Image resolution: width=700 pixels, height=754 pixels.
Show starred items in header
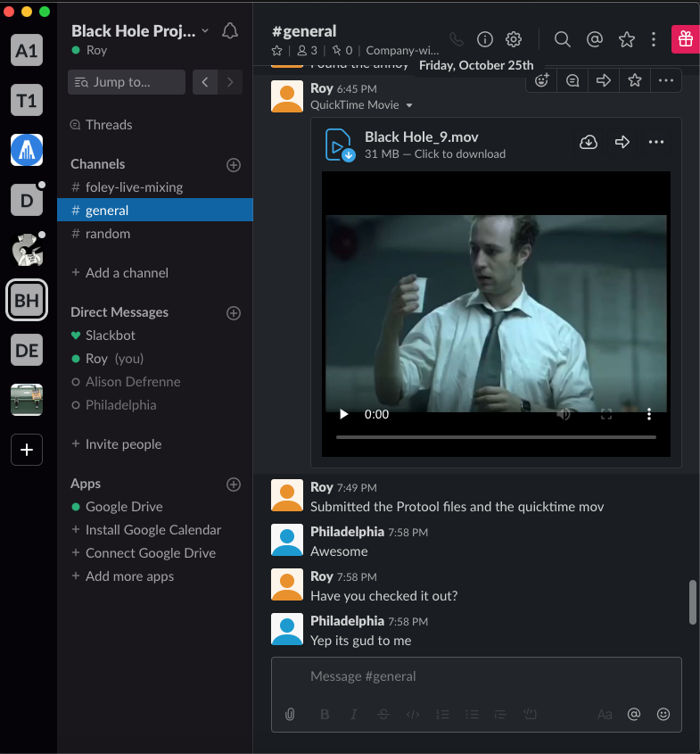(627, 39)
